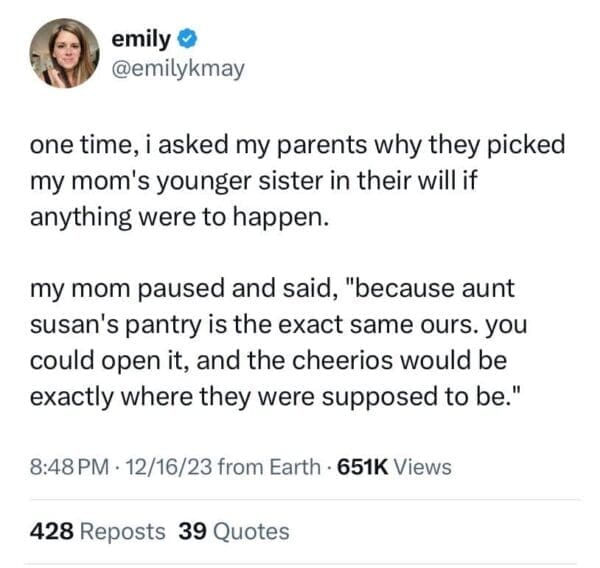The width and height of the screenshot is (600, 568).
Task: Click the 12/16/23 post date
Action: tap(167, 467)
